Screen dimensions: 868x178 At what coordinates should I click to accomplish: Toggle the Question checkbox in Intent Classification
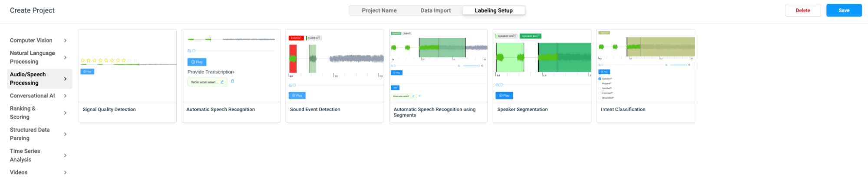600,79
